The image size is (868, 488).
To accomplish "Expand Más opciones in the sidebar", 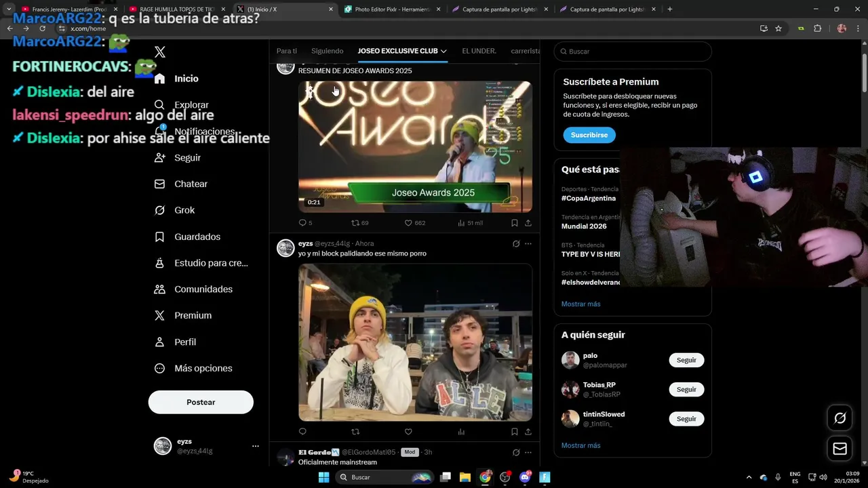I will 193,368.
